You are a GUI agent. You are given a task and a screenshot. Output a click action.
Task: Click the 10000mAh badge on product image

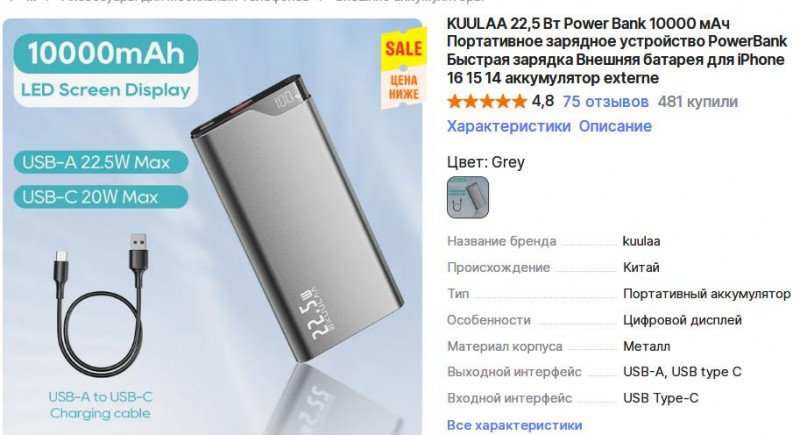tap(106, 53)
